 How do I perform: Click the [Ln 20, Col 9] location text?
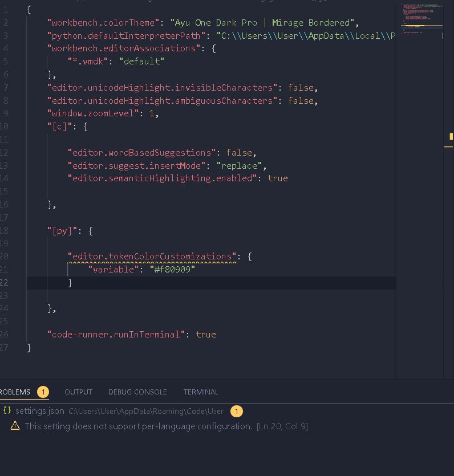[282, 426]
